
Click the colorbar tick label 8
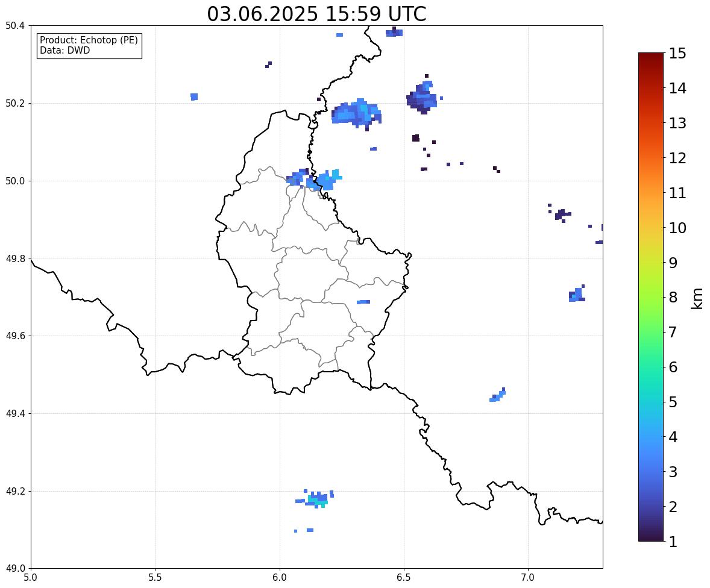click(x=673, y=298)
